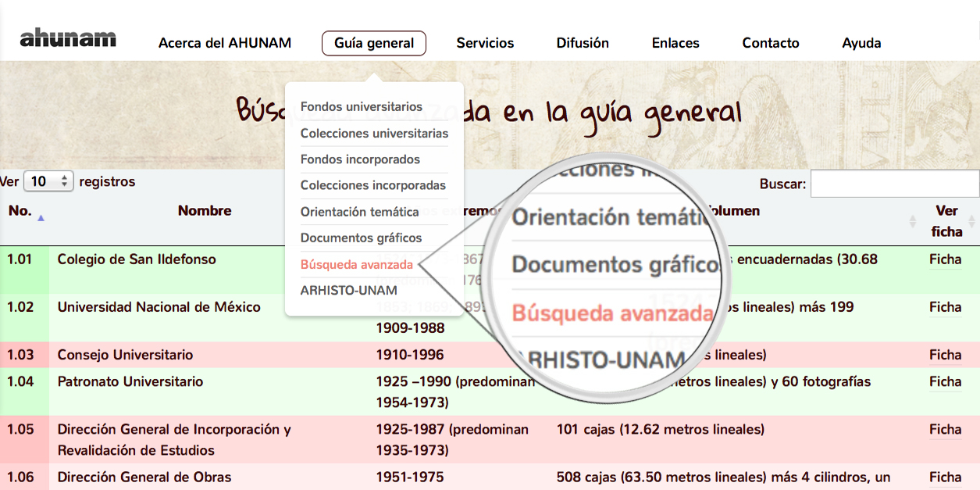Screen dimensions: 980x490
Task: Open the Enlaces menu
Action: tap(675, 43)
